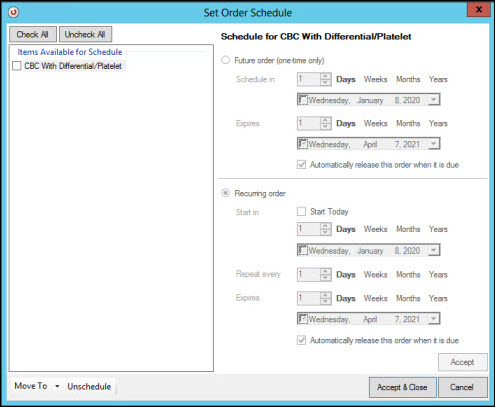Image resolution: width=495 pixels, height=407 pixels.
Task: Click Accept & Close button
Action: tap(402, 387)
